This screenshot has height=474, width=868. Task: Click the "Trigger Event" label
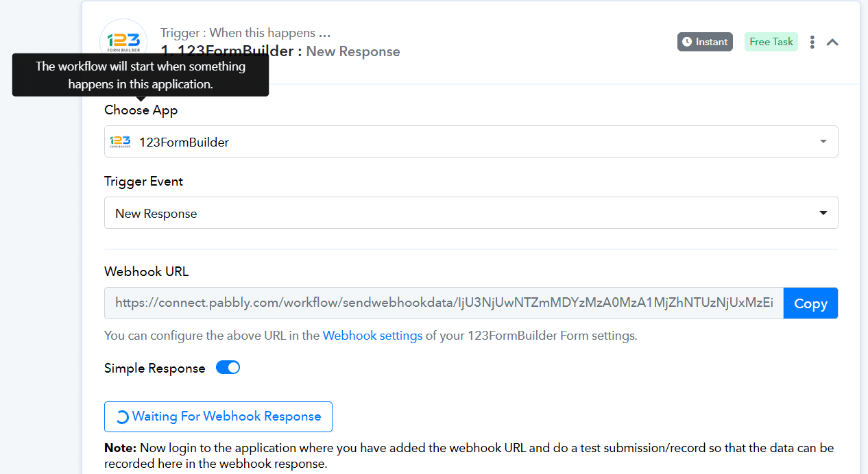144,182
